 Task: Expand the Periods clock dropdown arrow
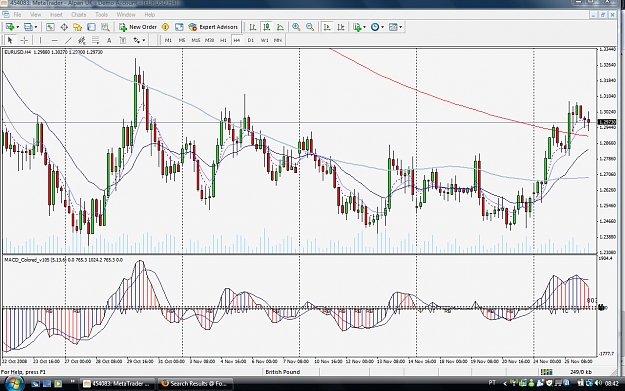[x=383, y=27]
